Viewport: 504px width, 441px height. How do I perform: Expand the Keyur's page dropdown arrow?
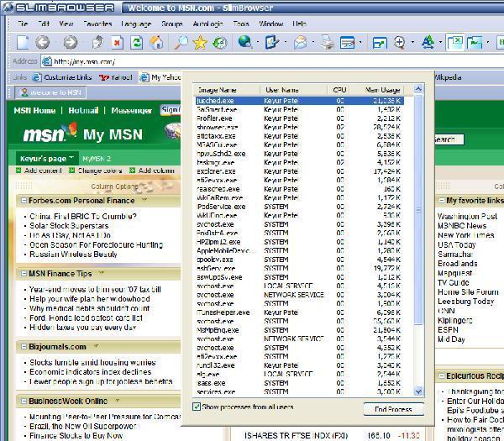tap(73, 158)
